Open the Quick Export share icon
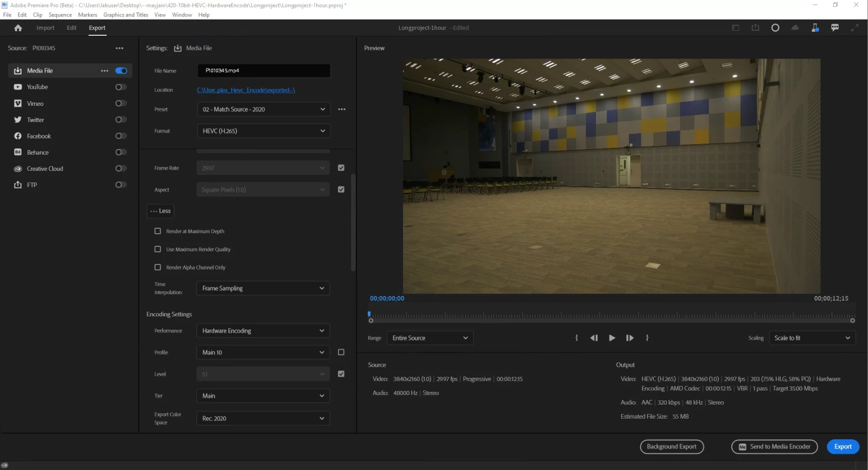This screenshot has width=868, height=470. (755, 28)
